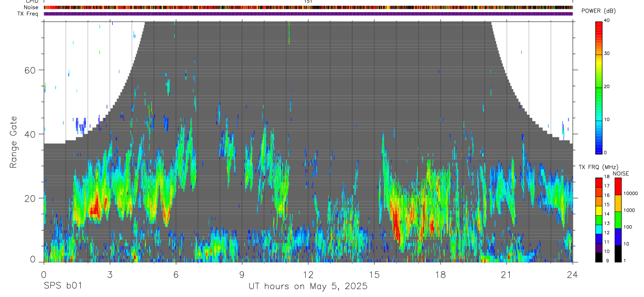Click the TX FRQ (MHz) legend title

coord(598,167)
